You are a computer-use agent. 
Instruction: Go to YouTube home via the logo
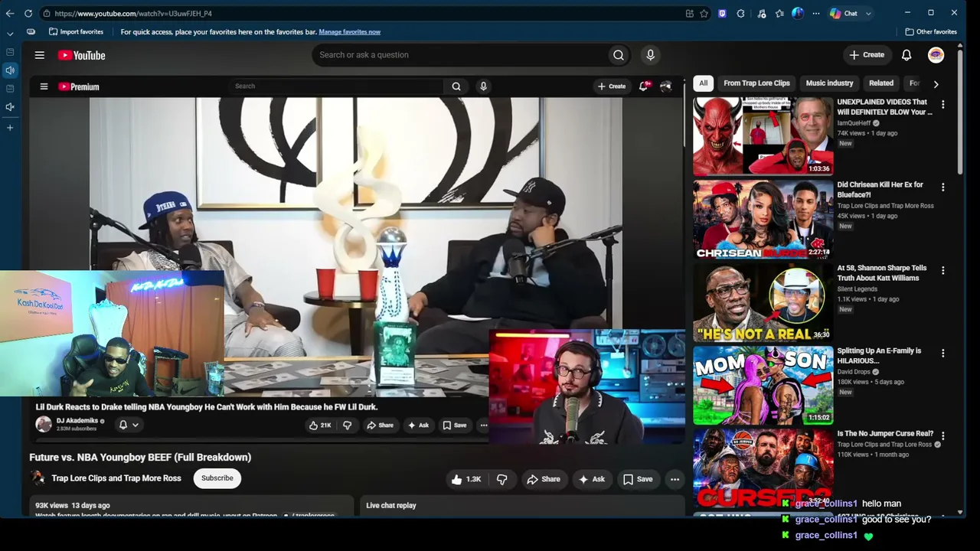[81, 55]
